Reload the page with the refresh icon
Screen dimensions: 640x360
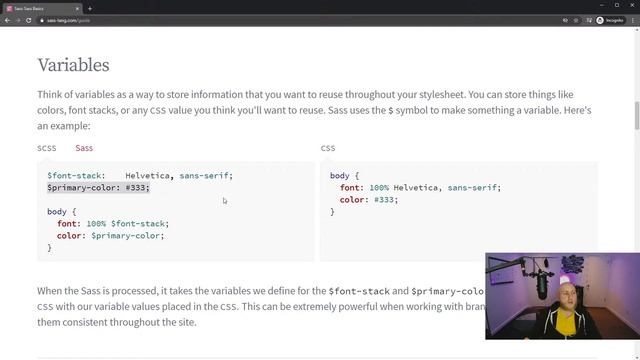click(29, 20)
